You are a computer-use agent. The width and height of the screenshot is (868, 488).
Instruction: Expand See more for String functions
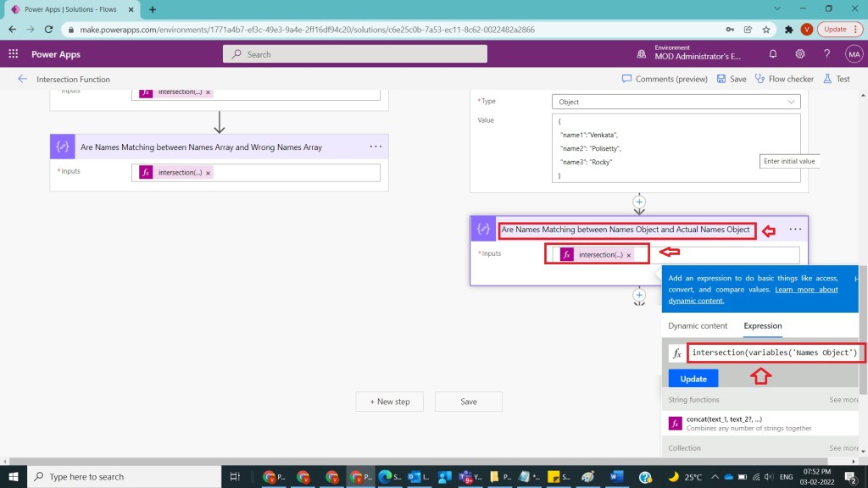coord(843,400)
